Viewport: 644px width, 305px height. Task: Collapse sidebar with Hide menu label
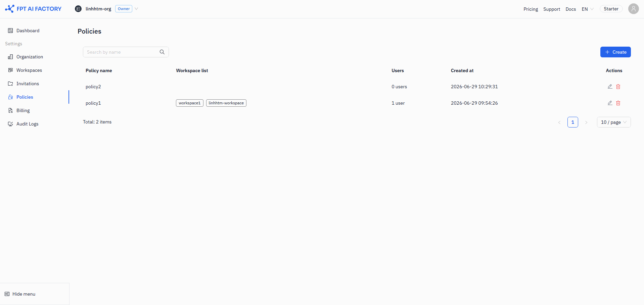pyautogui.click(x=24, y=294)
